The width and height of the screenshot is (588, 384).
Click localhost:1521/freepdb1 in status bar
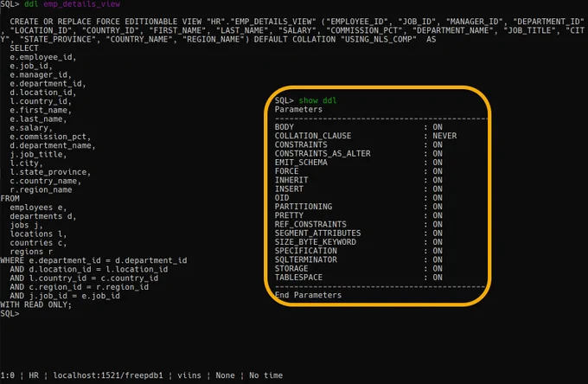(x=108, y=375)
